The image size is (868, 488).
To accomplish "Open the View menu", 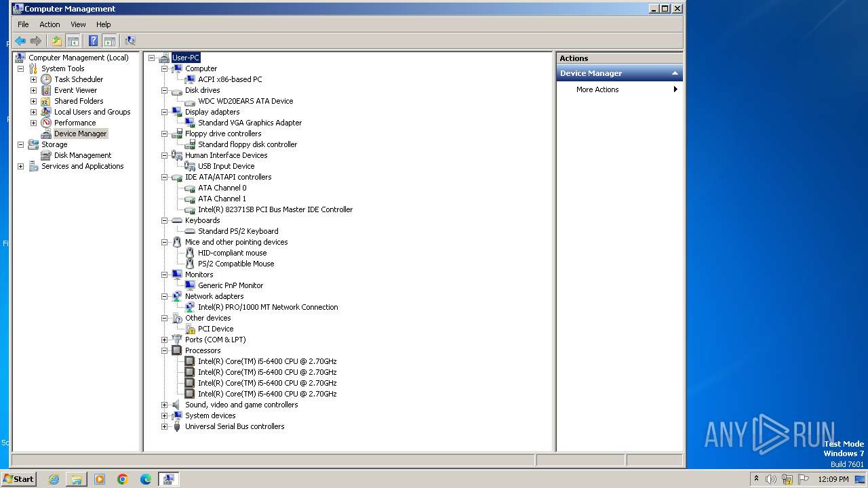I will 78,24.
